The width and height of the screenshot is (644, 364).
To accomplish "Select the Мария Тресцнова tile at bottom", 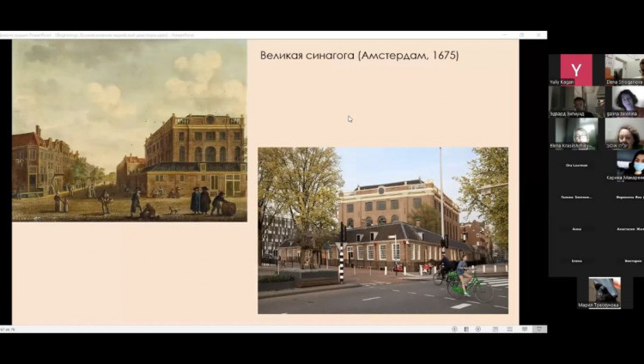I will 605,293.
